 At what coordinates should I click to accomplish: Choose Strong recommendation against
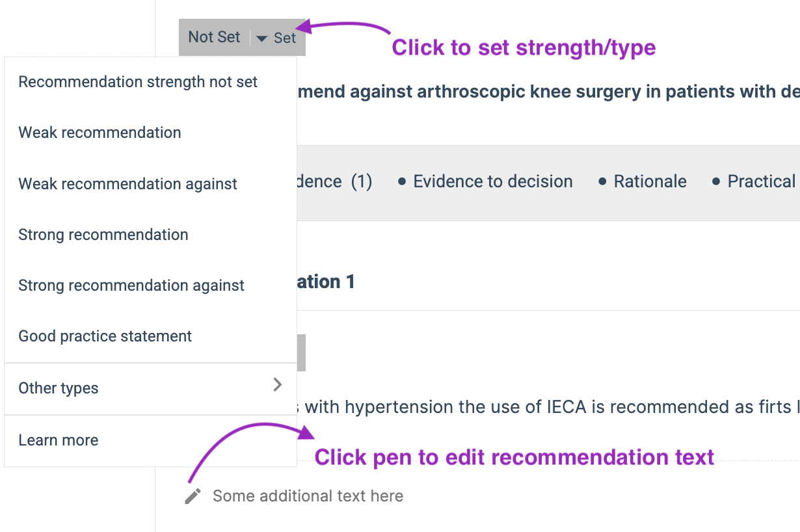pyautogui.click(x=150, y=286)
